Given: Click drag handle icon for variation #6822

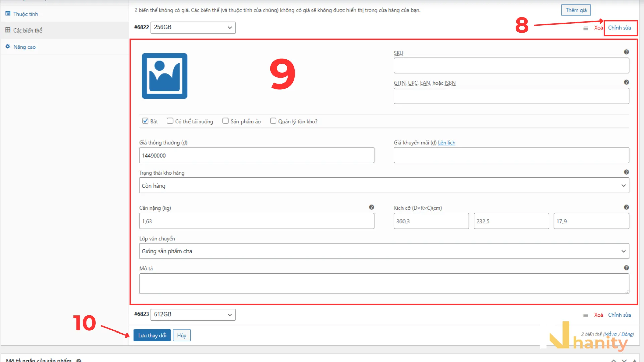Looking at the screenshot, I should pos(586,28).
